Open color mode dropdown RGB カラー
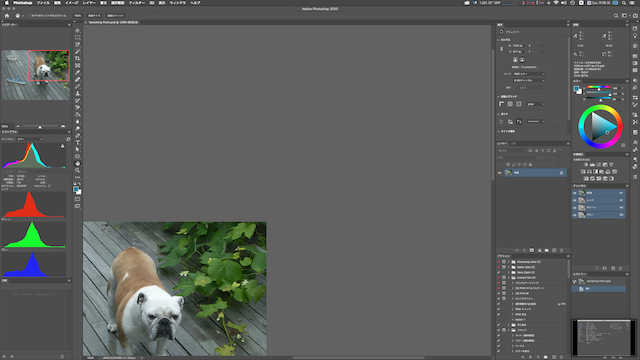 (529, 74)
